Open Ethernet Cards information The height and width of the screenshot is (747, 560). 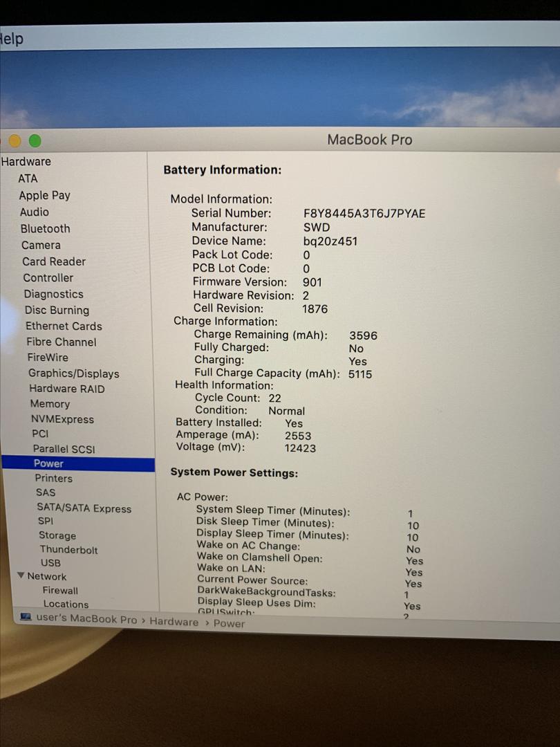coord(64,326)
